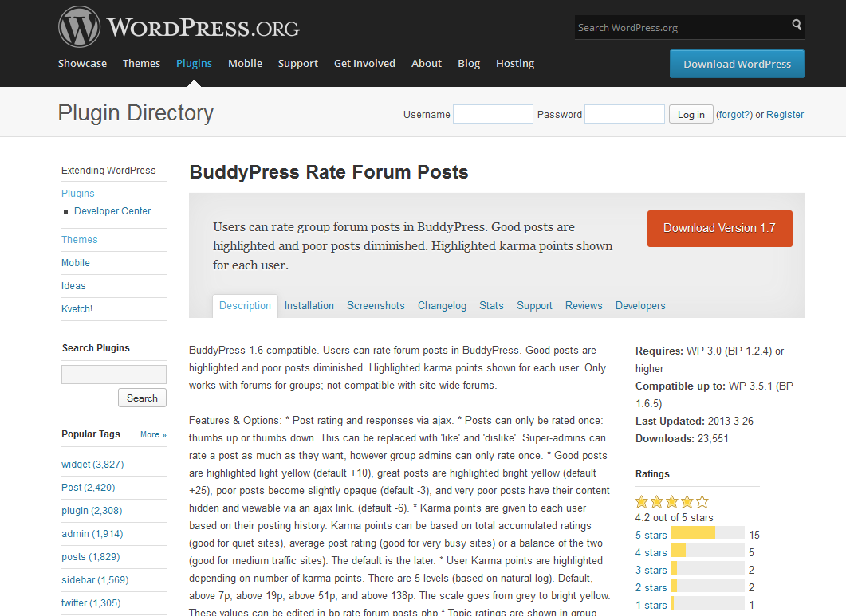Viewport: 846px width, 616px height.
Task: Select the Description tab
Action: click(245, 305)
